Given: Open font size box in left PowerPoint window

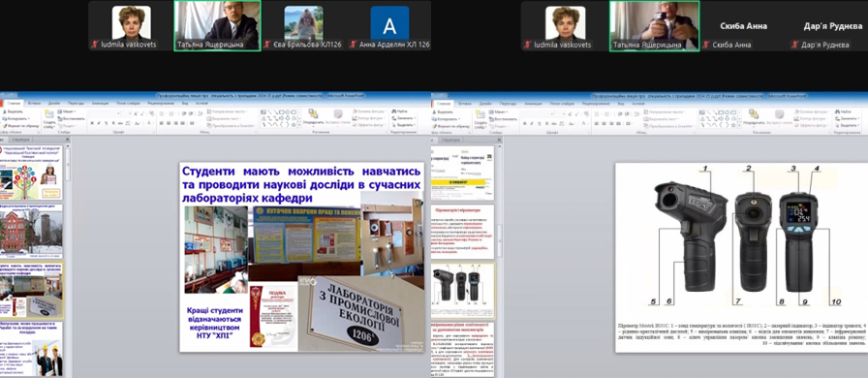Looking at the screenshot, I should coord(127,113).
